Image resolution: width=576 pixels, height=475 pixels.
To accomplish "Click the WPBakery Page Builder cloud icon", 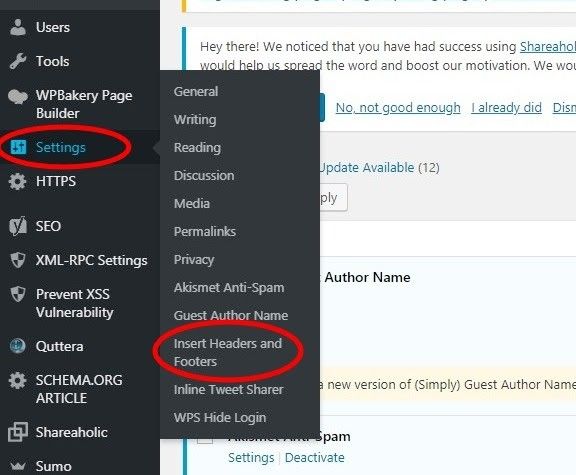I will pyautogui.click(x=18, y=97).
